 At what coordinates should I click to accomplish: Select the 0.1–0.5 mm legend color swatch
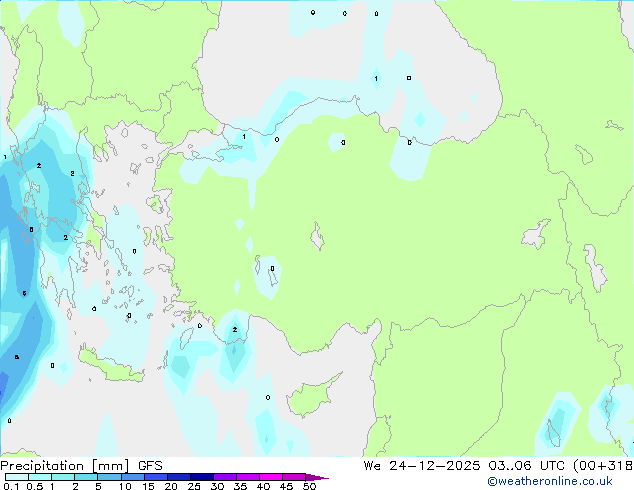[x=17, y=477]
